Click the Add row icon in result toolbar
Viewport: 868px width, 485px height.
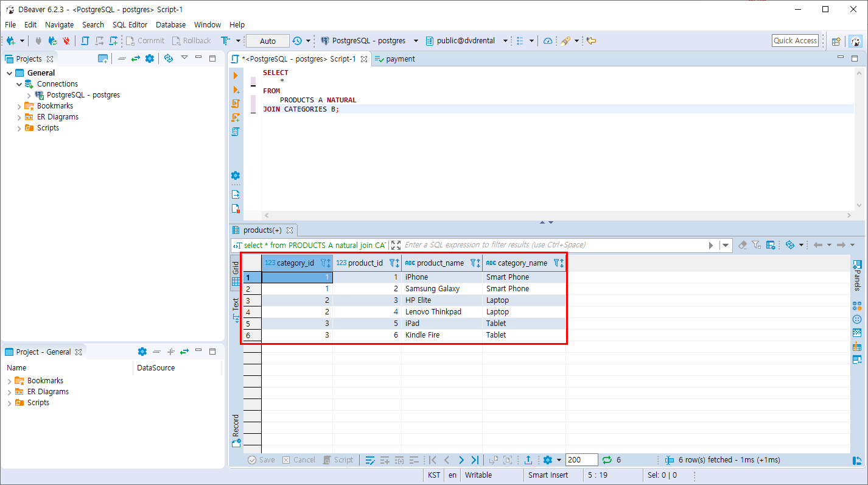pos(385,460)
